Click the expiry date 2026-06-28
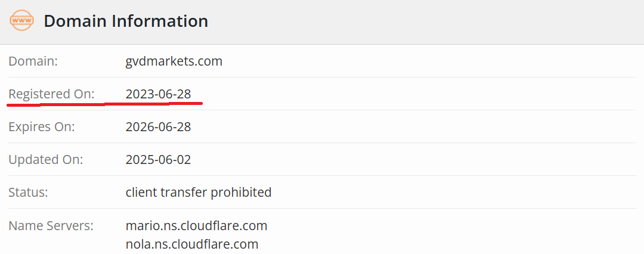Image resolution: width=644 pixels, height=254 pixels. (158, 126)
